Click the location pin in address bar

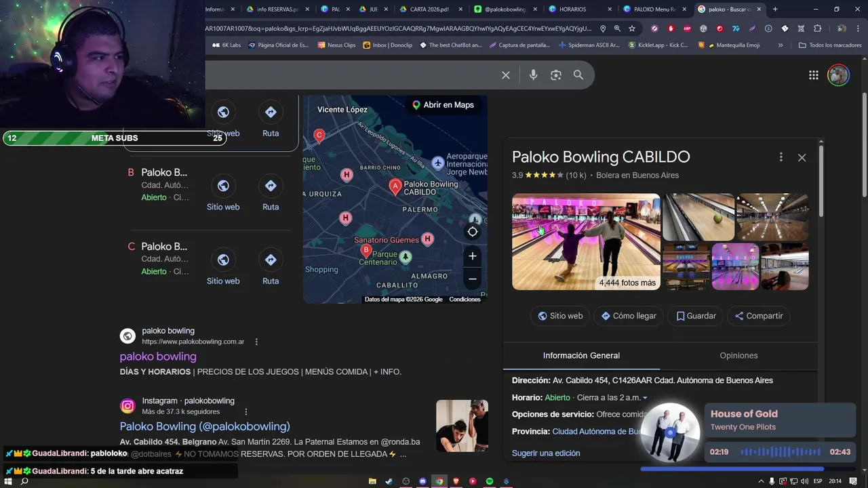[602, 28]
